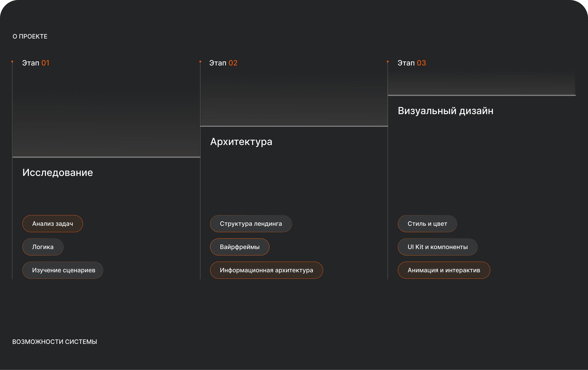Click the 'Стиль и цвет' tag
Viewport: 588px width, 370px height.
pyautogui.click(x=427, y=224)
